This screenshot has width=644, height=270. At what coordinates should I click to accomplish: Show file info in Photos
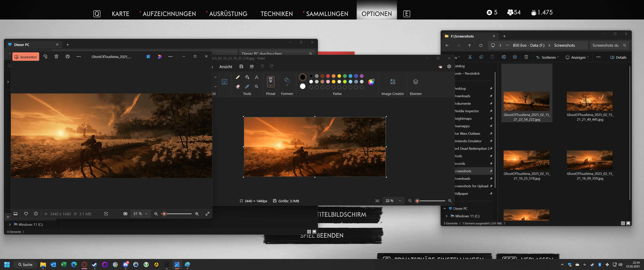click(36, 214)
